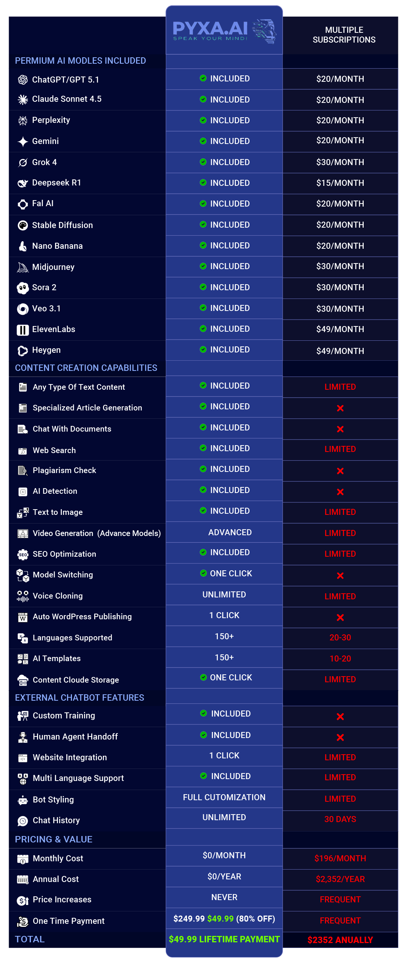The height and width of the screenshot is (980, 407).
Task: Click the Grok 4 logo icon
Action: coord(23,162)
